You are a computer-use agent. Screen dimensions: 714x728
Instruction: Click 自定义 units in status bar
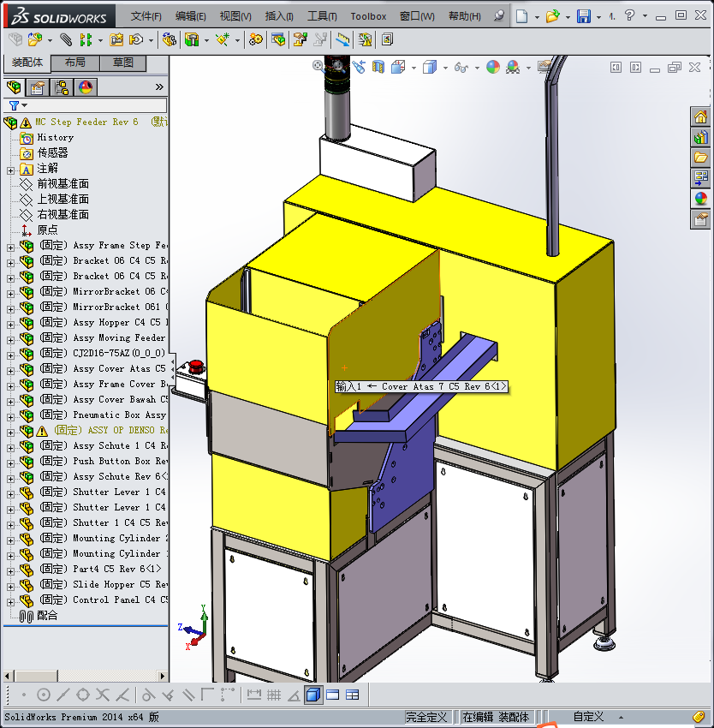click(x=588, y=717)
